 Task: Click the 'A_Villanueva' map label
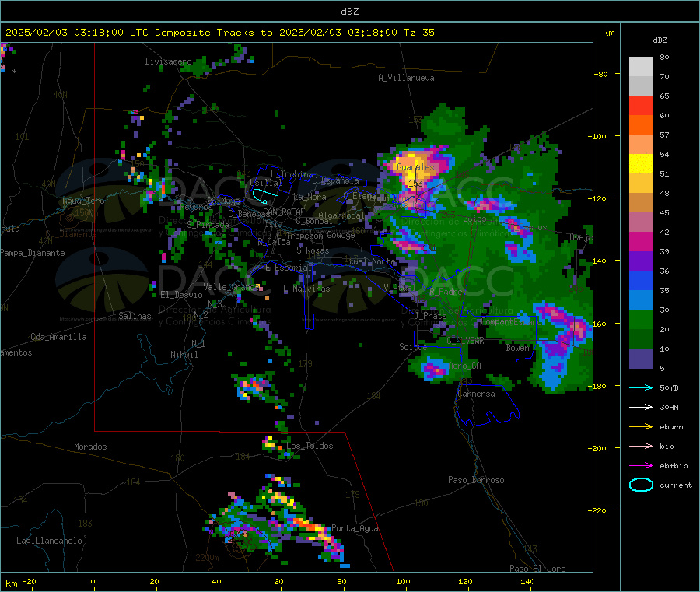click(x=406, y=78)
